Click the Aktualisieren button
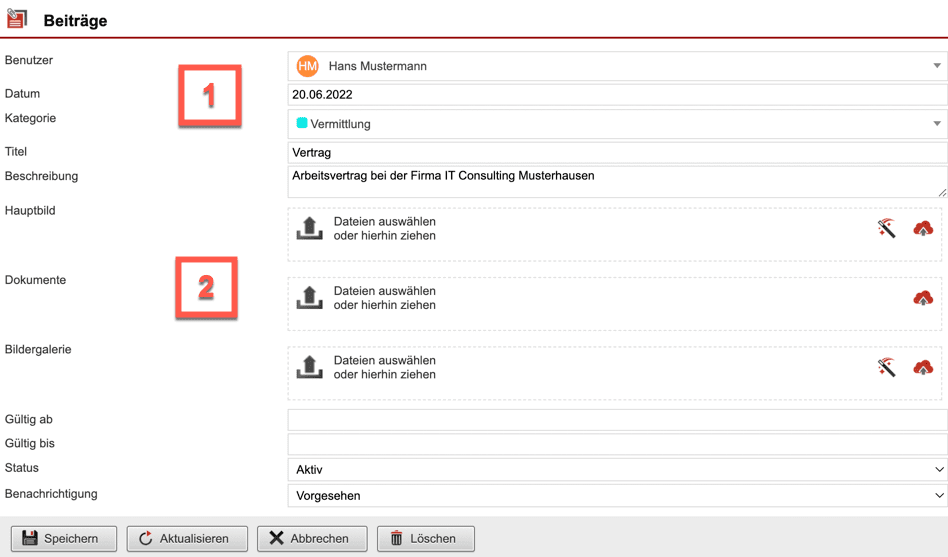 [x=187, y=538]
